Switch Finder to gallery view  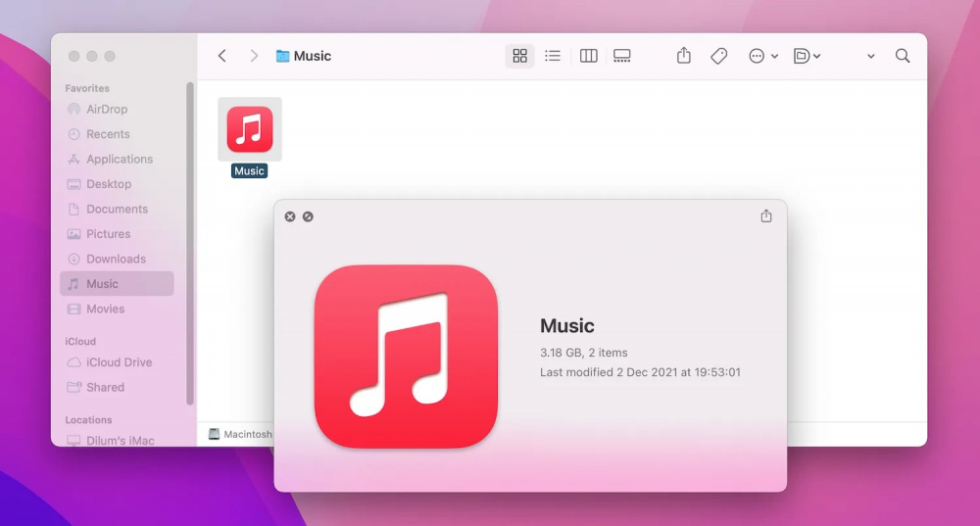621,56
